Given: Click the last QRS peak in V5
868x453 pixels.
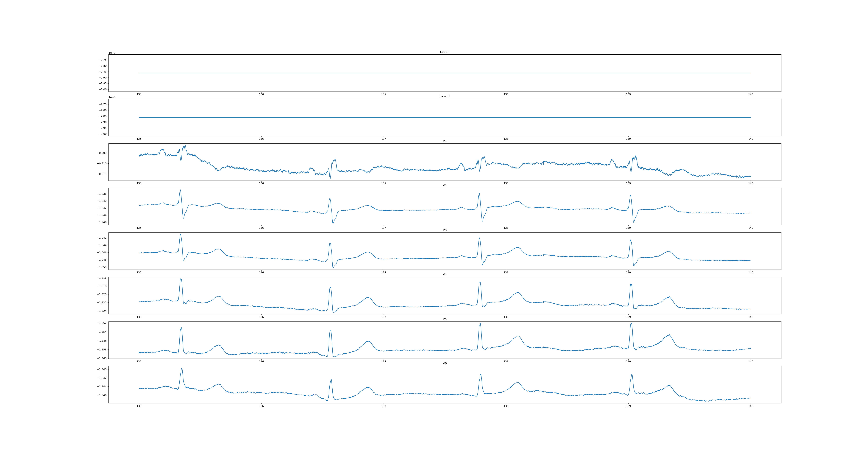Looking at the screenshot, I should [631, 324].
